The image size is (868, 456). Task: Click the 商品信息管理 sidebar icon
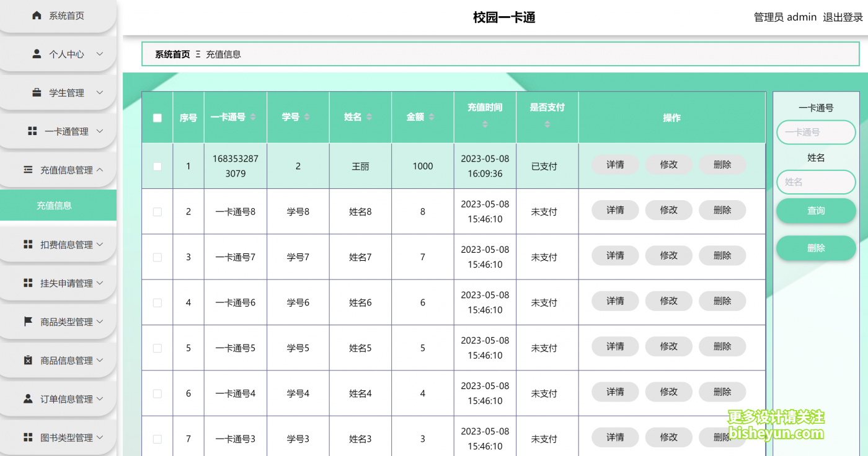click(x=28, y=360)
